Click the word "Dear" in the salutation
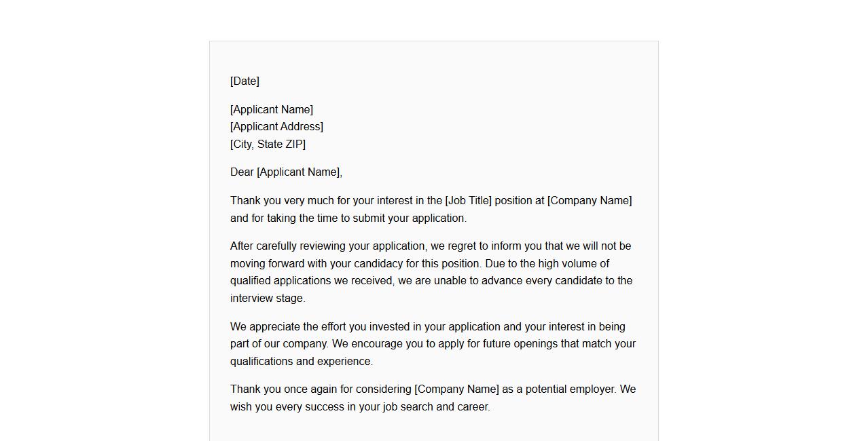The width and height of the screenshot is (868, 441). (x=242, y=172)
